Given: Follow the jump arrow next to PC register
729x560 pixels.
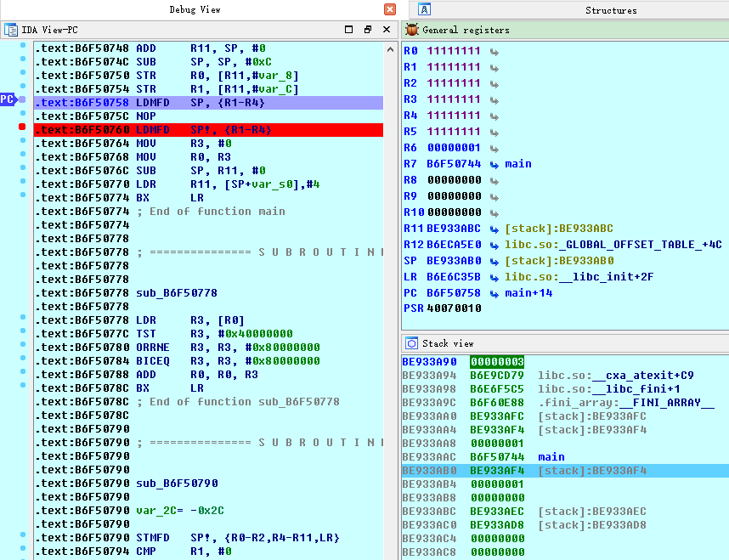Looking at the screenshot, I should [494, 294].
